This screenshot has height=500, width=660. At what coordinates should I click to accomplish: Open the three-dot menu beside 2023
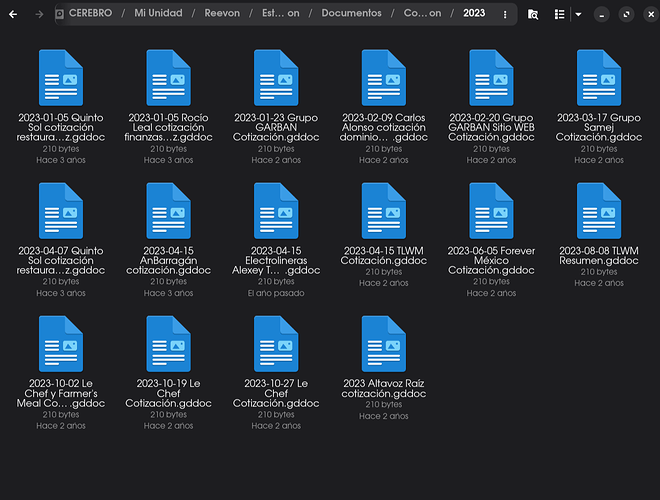coord(503,14)
